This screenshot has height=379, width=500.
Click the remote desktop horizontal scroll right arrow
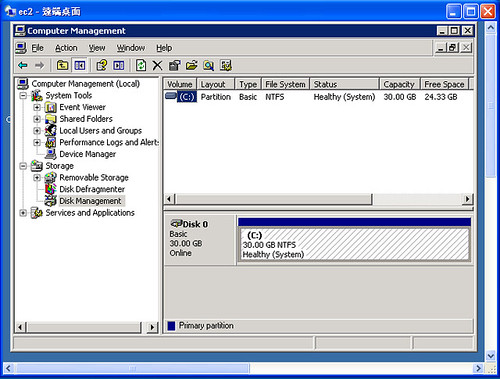click(479, 368)
